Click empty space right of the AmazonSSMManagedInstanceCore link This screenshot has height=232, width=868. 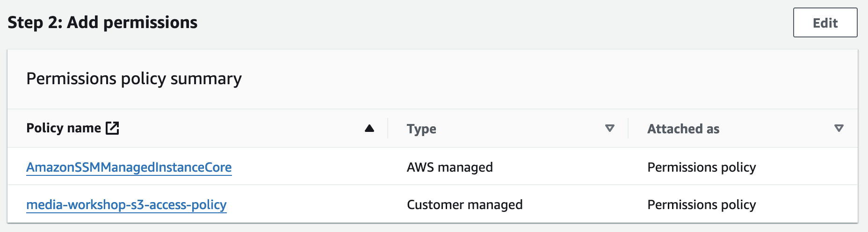309,167
